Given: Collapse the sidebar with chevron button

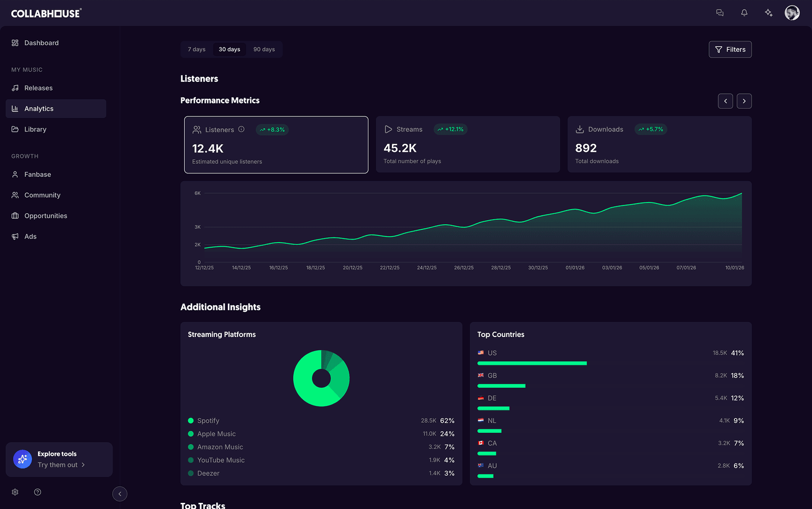Looking at the screenshot, I should click(120, 494).
